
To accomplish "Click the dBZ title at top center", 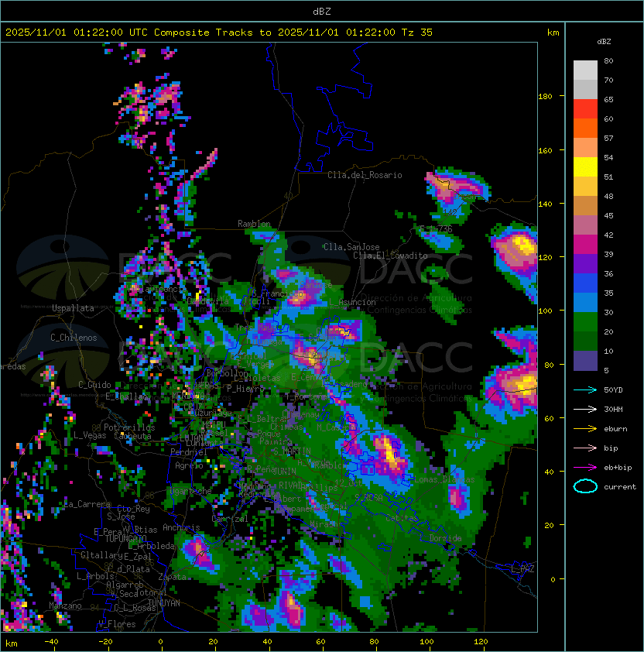I will pos(322,12).
